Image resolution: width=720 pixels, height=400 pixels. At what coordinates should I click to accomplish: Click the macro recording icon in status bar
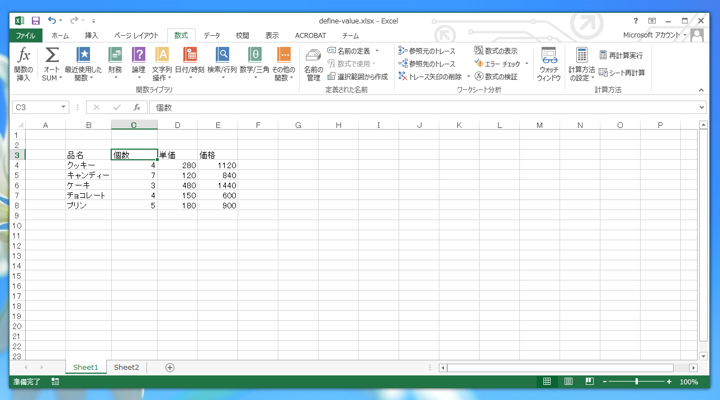(55, 382)
